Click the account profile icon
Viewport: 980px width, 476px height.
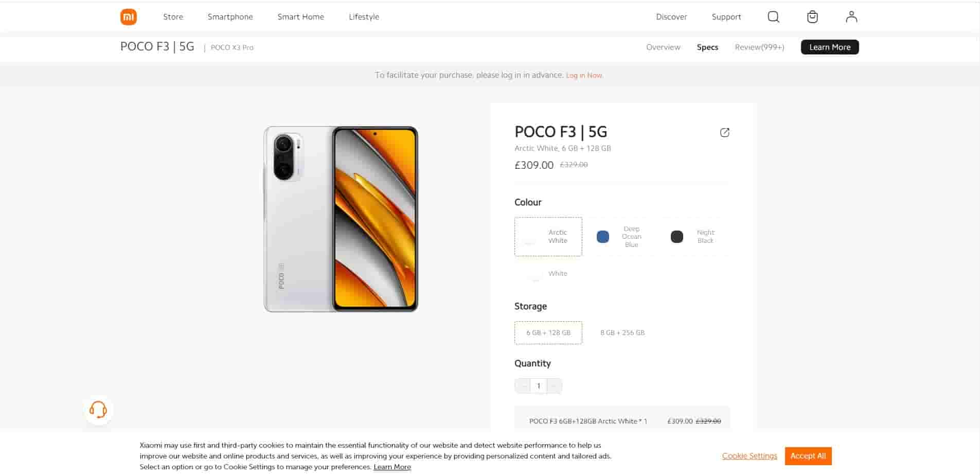851,16
